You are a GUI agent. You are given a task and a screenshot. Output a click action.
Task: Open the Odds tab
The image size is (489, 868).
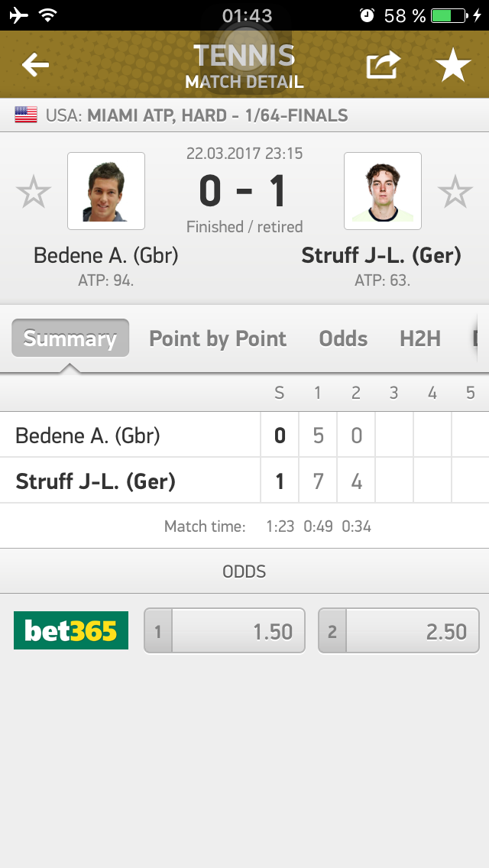coord(343,338)
